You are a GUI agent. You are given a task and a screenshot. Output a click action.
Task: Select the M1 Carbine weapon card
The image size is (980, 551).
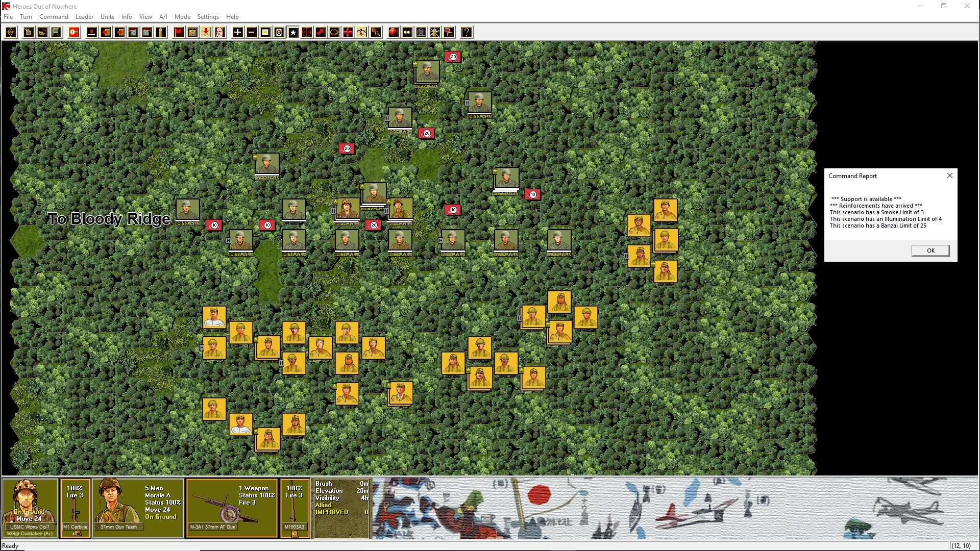coord(76,508)
